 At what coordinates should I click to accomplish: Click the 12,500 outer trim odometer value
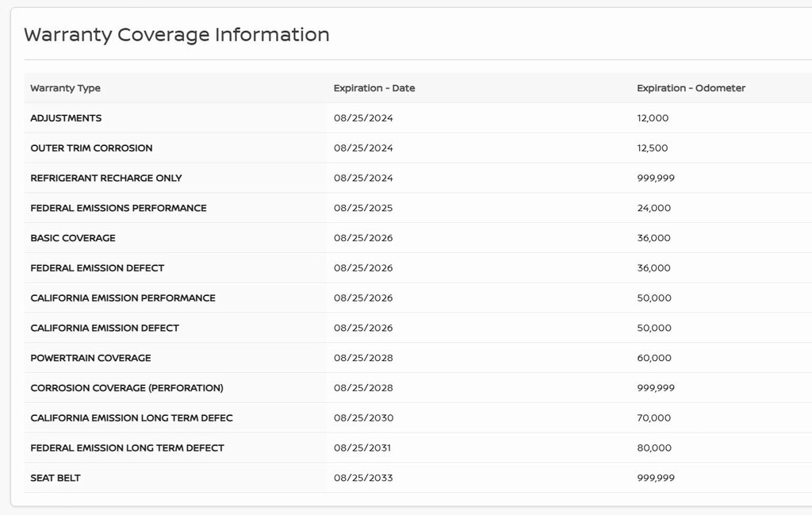652,148
